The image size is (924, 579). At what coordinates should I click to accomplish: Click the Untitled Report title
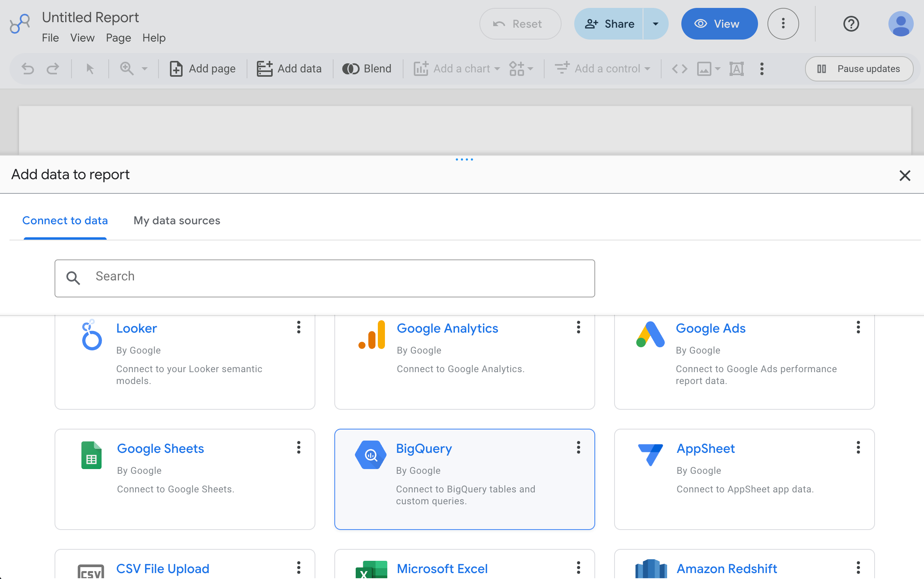[x=90, y=17]
